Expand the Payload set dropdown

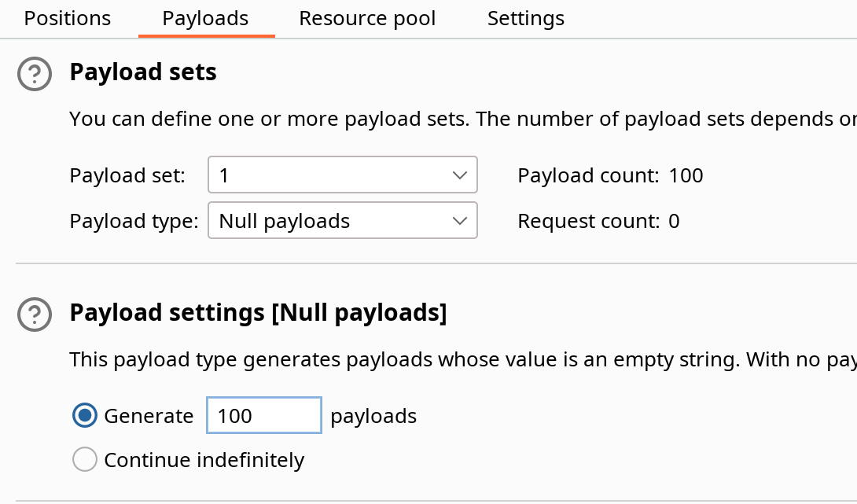343,175
